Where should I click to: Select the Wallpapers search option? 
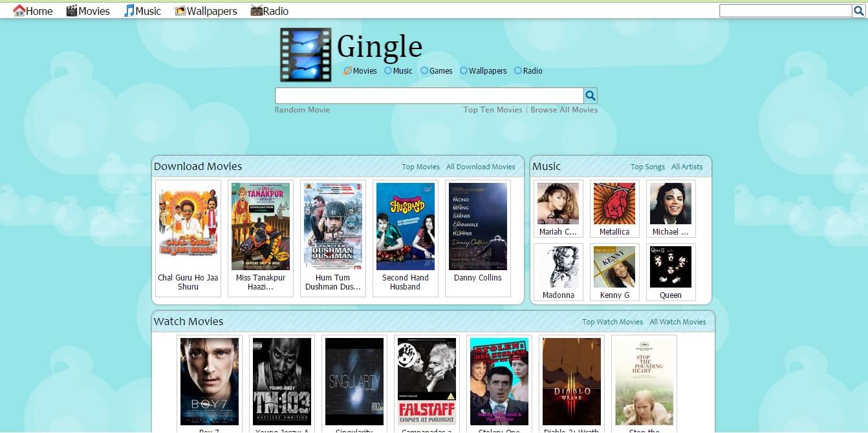coord(483,71)
